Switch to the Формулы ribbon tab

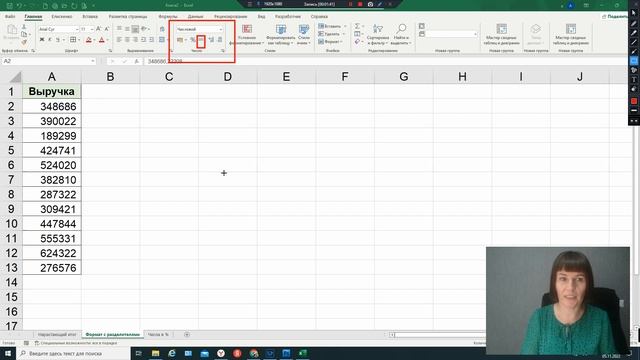tap(168, 16)
